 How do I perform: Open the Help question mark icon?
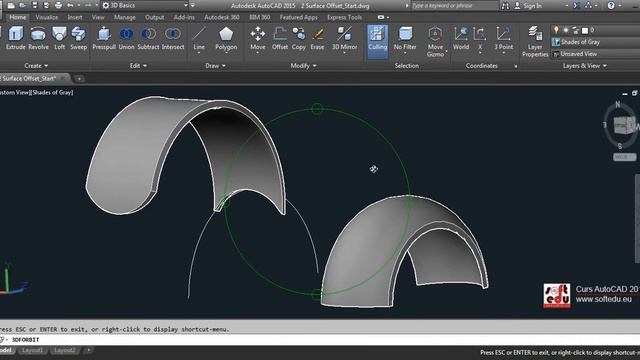pyautogui.click(x=611, y=5)
